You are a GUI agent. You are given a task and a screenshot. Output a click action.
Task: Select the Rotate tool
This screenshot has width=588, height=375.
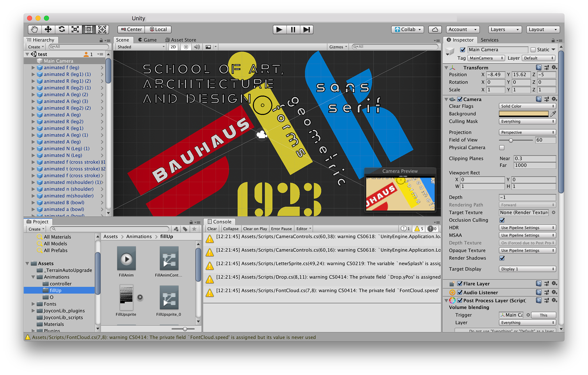pyautogui.click(x=62, y=29)
